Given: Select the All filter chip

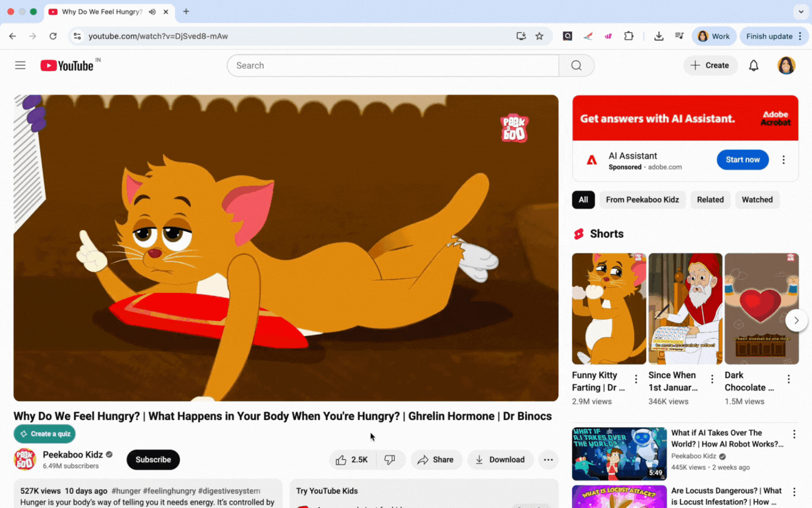Looking at the screenshot, I should coord(583,199).
